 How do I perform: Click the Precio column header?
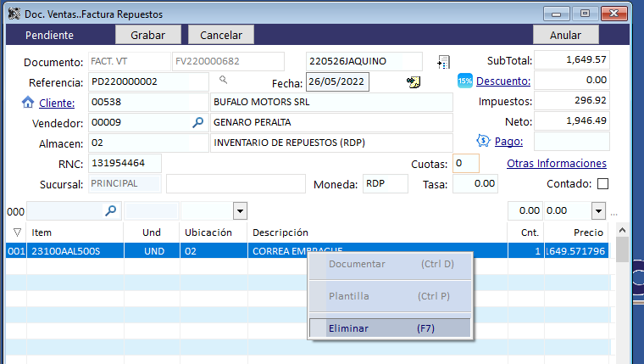pyautogui.click(x=576, y=232)
